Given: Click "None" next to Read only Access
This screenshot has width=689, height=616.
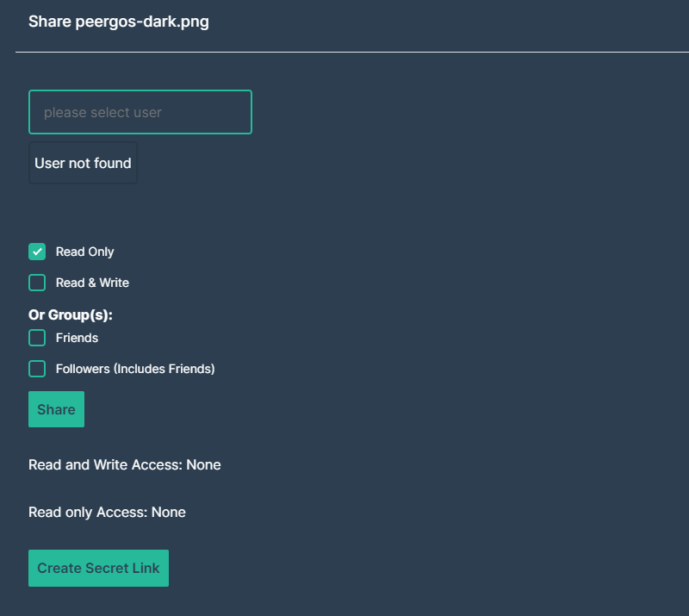Looking at the screenshot, I should click(x=169, y=513).
